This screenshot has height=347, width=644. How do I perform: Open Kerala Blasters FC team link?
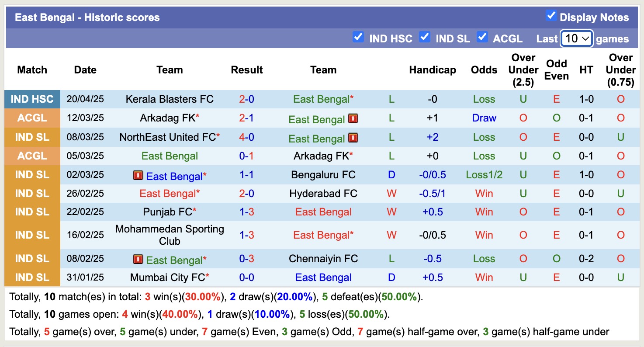(170, 99)
